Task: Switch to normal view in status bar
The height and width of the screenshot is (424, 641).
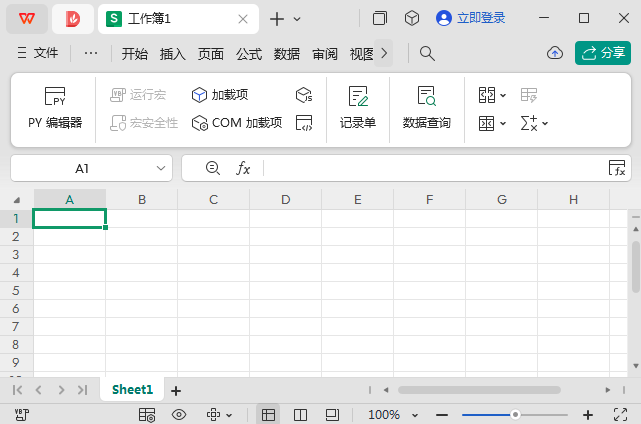Action: coord(268,414)
